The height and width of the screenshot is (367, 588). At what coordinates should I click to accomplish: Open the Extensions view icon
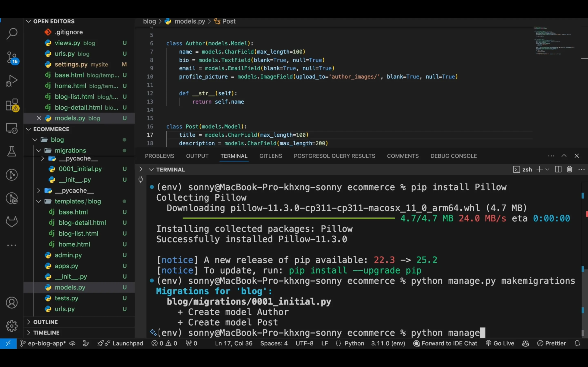coord(12,105)
